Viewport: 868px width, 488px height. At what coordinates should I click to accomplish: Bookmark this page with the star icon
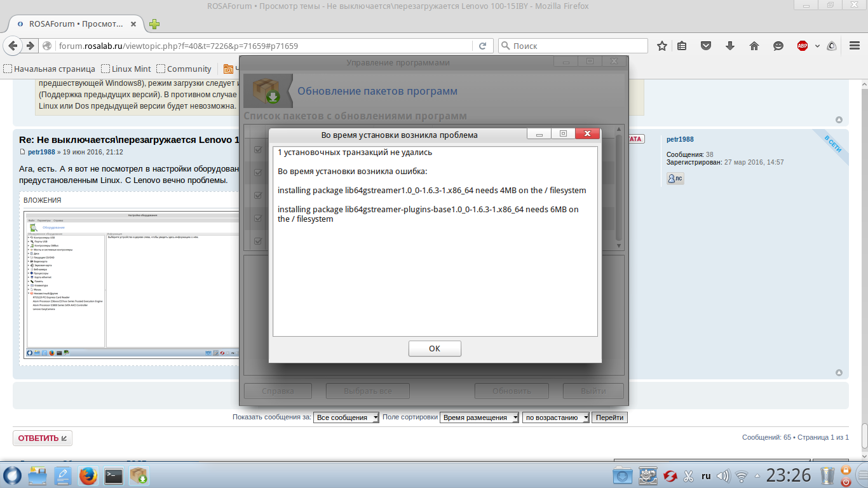[662, 46]
